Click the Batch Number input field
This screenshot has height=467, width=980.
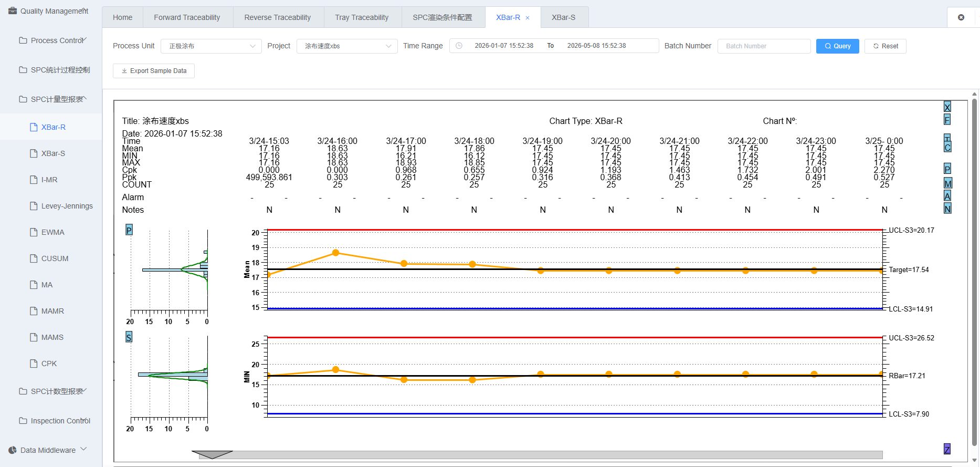pos(764,46)
